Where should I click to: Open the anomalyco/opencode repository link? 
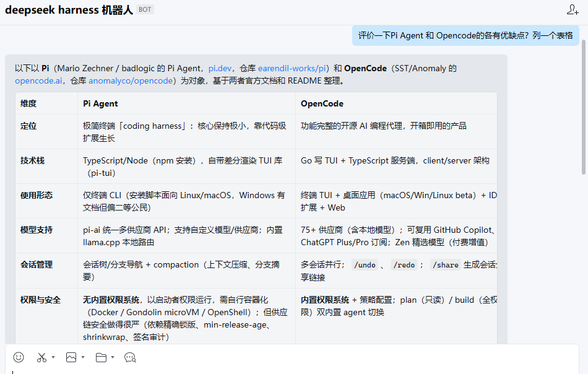[131, 80]
